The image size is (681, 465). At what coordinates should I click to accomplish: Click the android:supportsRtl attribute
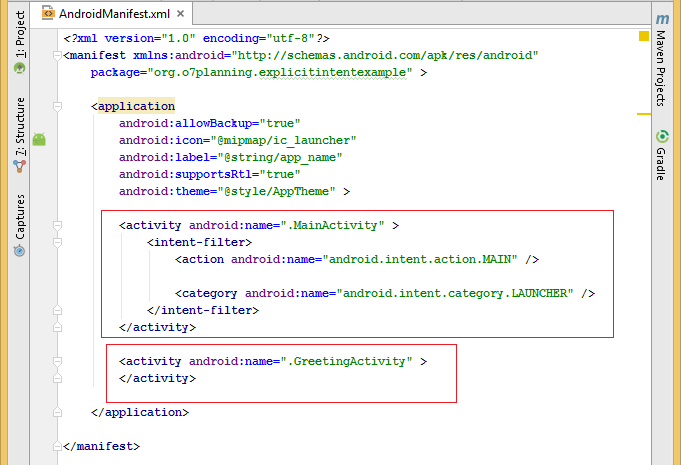(x=185, y=174)
